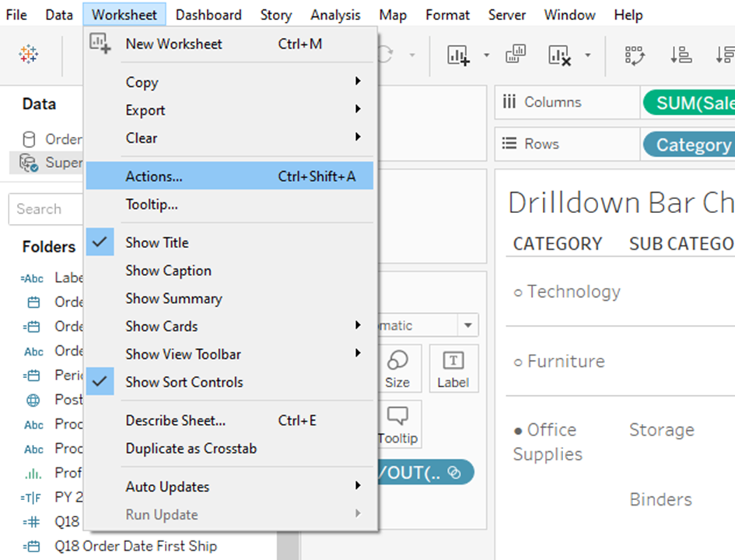Open the Server menu
This screenshot has width=735, height=560.
pos(506,15)
